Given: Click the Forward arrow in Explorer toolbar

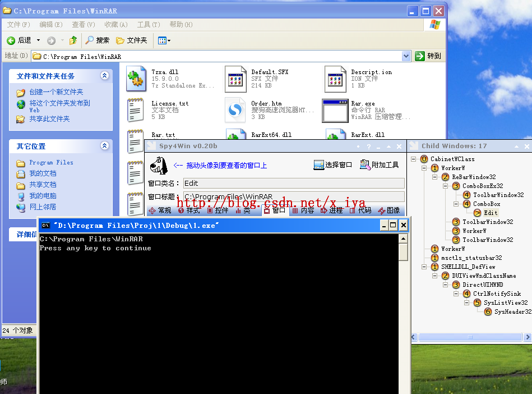Looking at the screenshot, I should 51,41.
